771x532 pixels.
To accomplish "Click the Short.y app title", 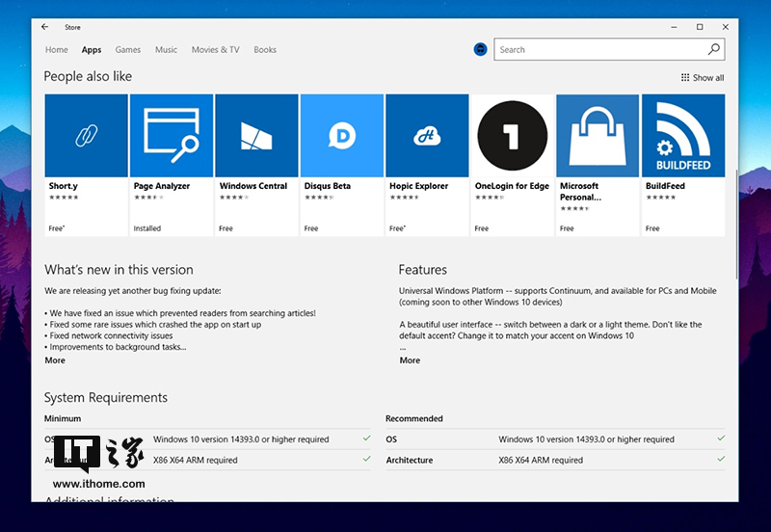I will click(x=64, y=186).
